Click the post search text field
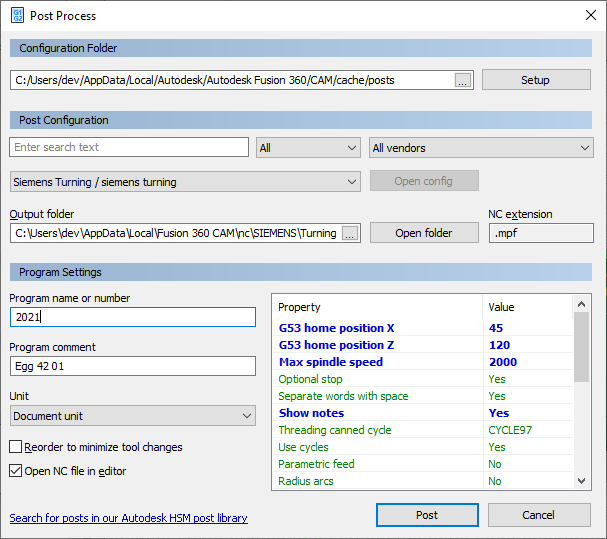 [x=129, y=147]
